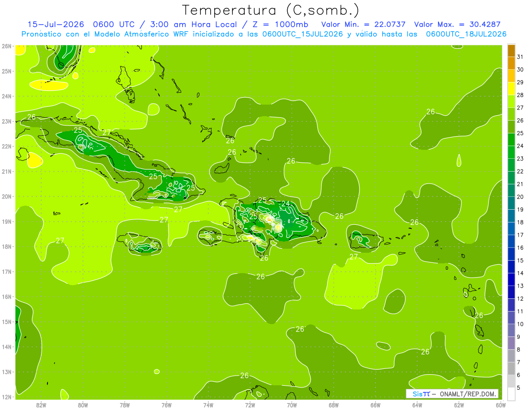Click the latitude axis label 12N
This screenshot has width=532, height=411.
pos(6,397)
